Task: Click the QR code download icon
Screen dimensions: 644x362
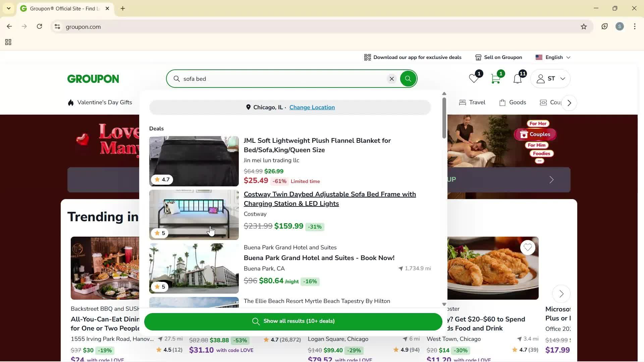Action: (x=367, y=57)
